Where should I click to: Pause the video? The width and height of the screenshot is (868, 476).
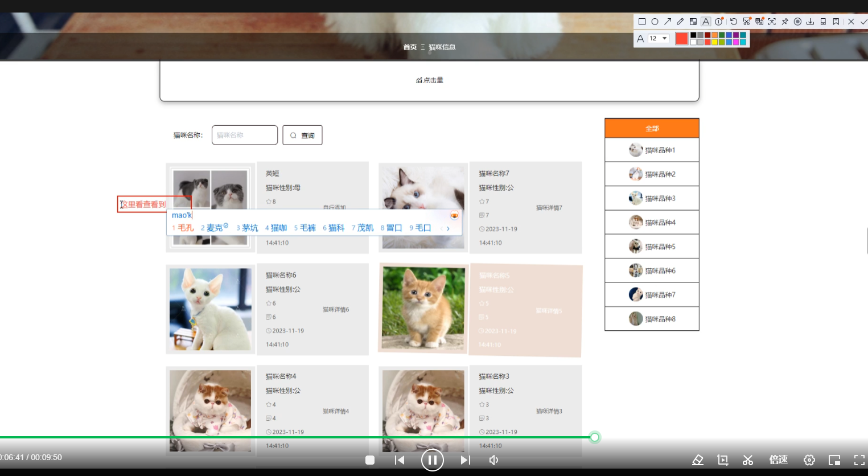(433, 460)
